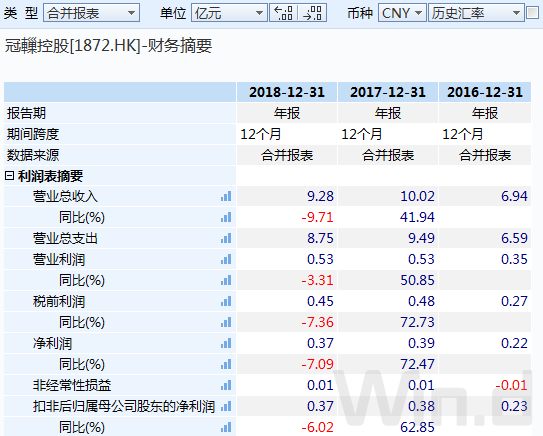Select 2018 revenue value 9.28
Image resolution: width=543 pixels, height=436 pixels.
click(x=320, y=196)
